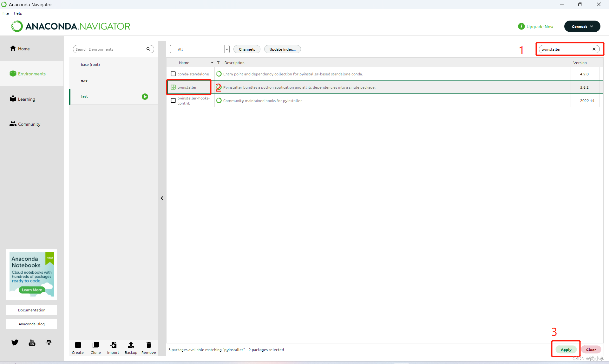Click the T column header
This screenshot has height=364, width=609.
tap(218, 63)
